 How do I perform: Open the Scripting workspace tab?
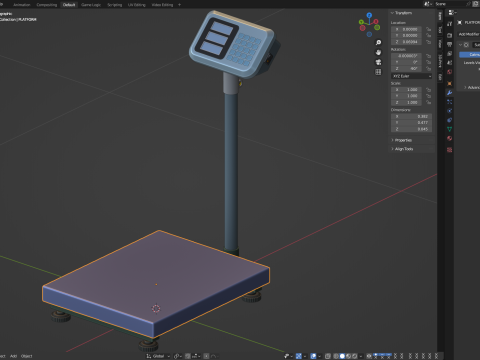click(x=114, y=5)
